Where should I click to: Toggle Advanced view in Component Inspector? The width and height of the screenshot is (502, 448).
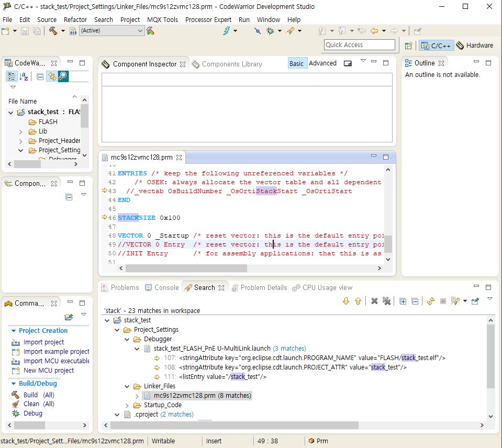click(x=322, y=63)
